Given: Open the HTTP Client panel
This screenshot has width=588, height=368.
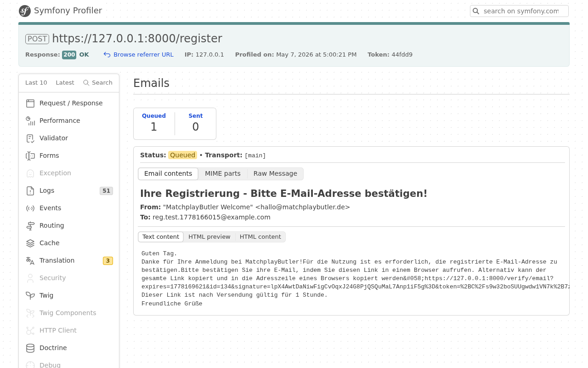Looking at the screenshot, I should [69, 330].
